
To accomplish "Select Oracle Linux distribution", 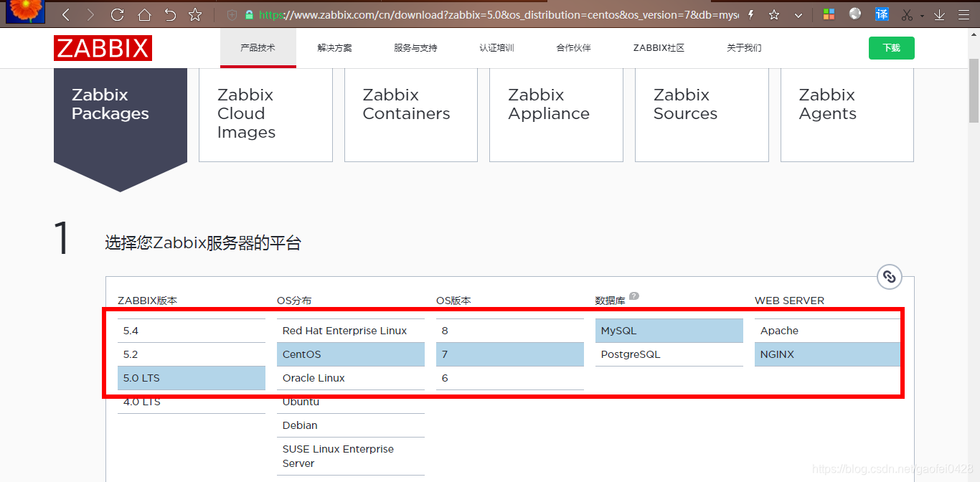I will coord(351,378).
